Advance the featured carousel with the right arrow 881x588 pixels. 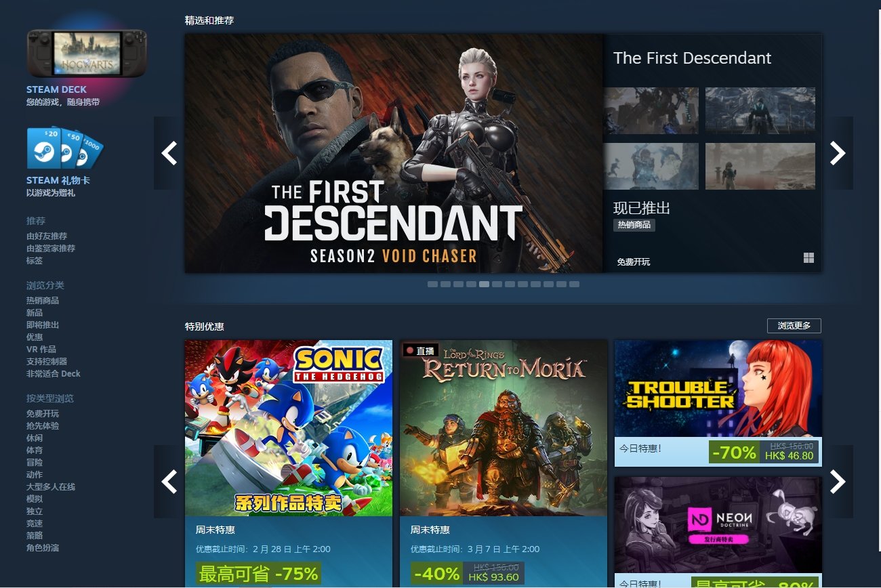tap(838, 153)
